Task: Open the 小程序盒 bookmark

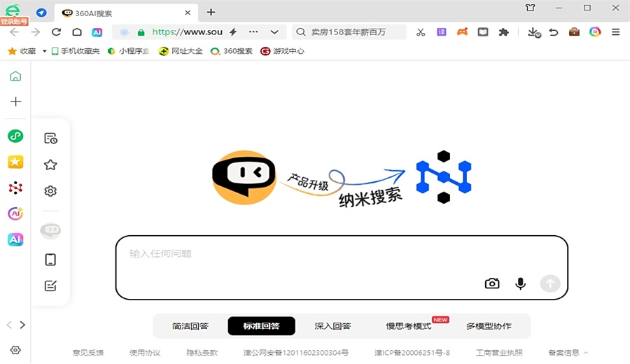Action: [x=129, y=51]
